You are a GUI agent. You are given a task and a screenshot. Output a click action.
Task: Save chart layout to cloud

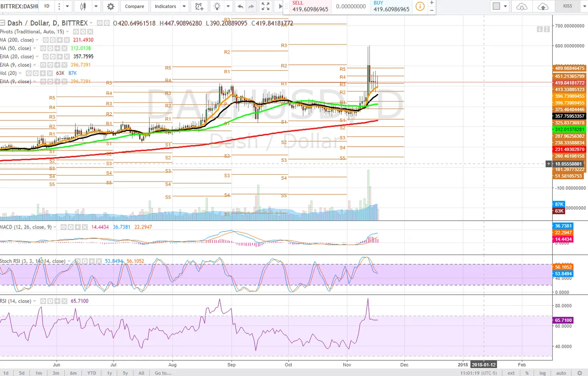[x=543, y=6]
